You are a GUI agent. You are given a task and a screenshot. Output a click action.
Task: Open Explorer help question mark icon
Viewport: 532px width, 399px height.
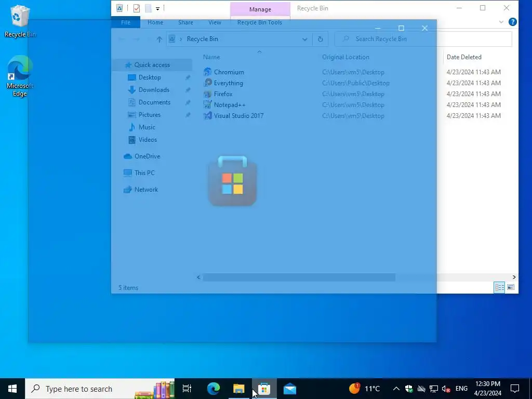coord(513,22)
